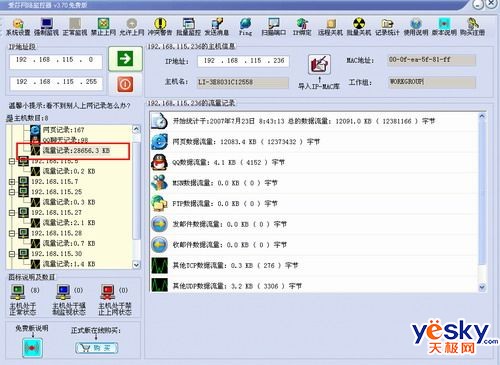500x365 pixels.
Task: Click the traffic list scrollbar down arrow
Action: [x=482, y=287]
